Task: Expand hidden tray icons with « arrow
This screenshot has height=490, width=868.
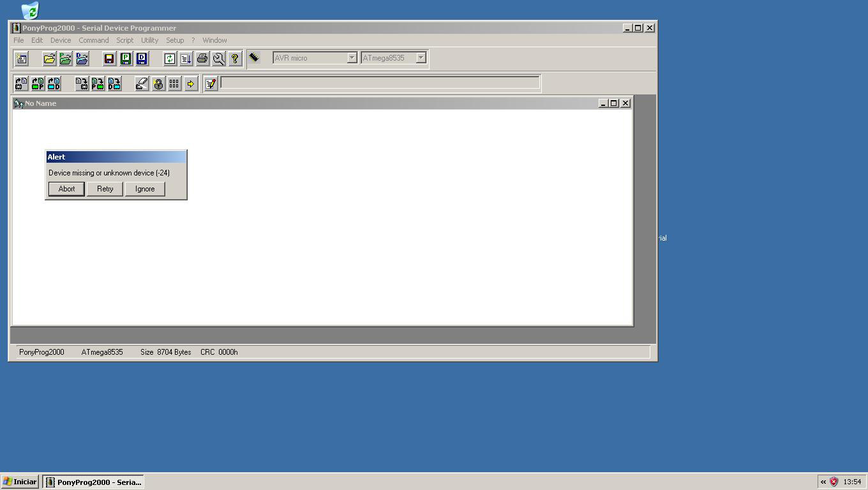Action: (x=823, y=482)
